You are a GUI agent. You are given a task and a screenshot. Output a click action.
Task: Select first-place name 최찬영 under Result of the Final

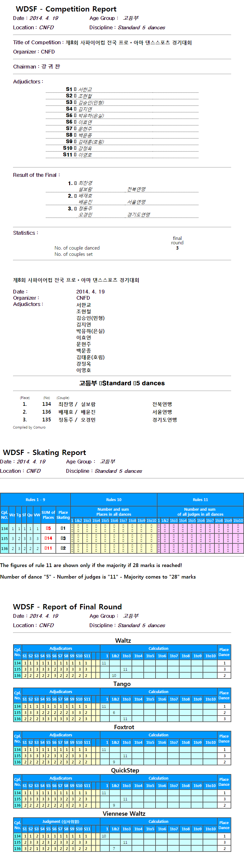(x=85, y=183)
